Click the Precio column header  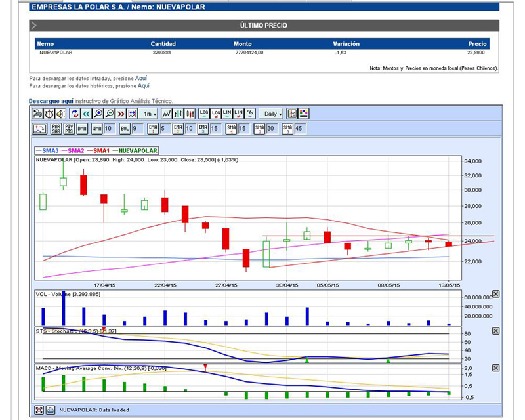(478, 44)
